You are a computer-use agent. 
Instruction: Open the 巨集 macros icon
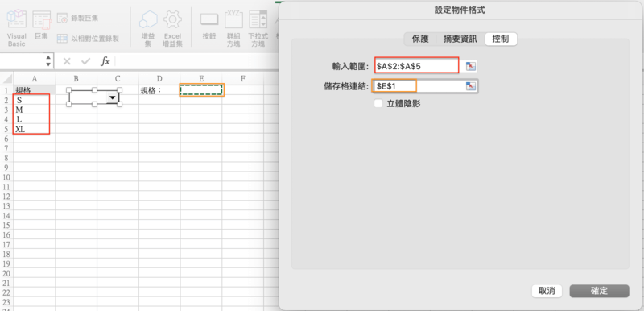click(x=42, y=19)
